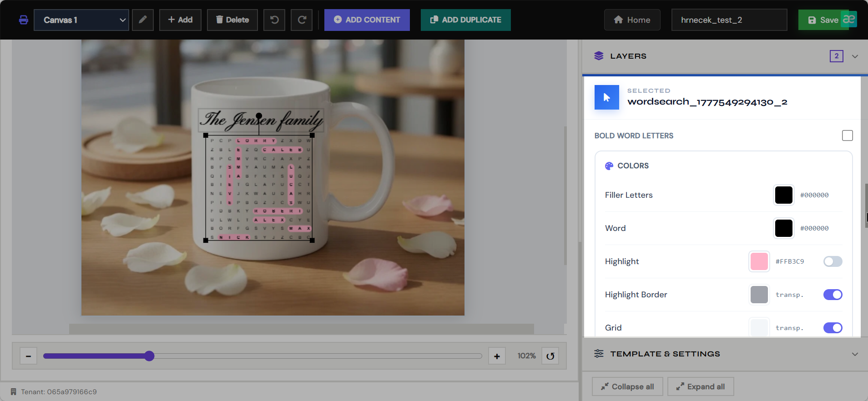The image size is (868, 401).
Task: Switch off the Grid toggle
Action: click(833, 328)
